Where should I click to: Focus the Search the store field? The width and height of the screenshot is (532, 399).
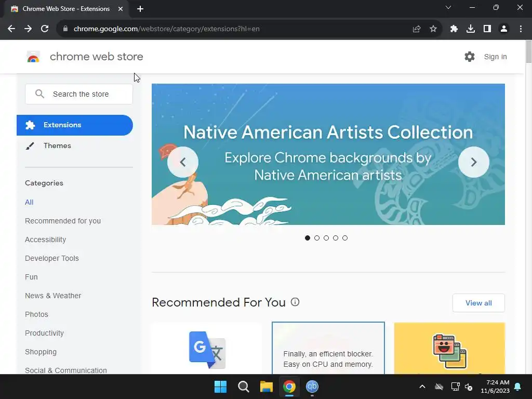[x=79, y=94]
